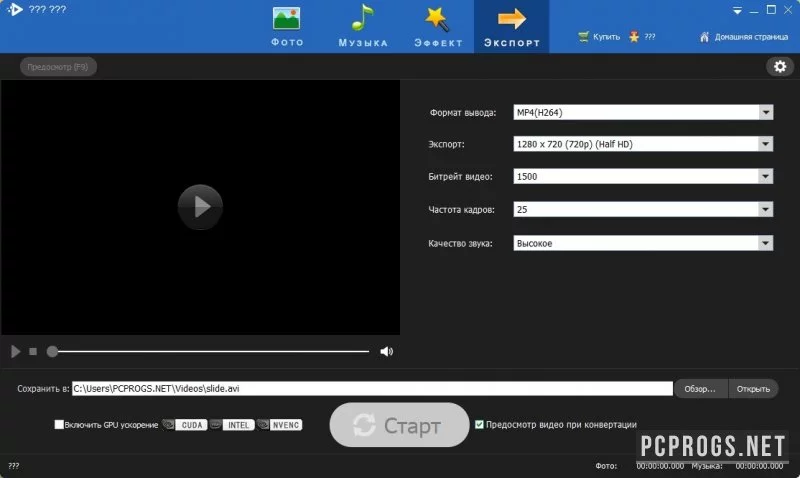Enable the GPU ускорение checkbox
This screenshot has height=478, width=800.
59,424
